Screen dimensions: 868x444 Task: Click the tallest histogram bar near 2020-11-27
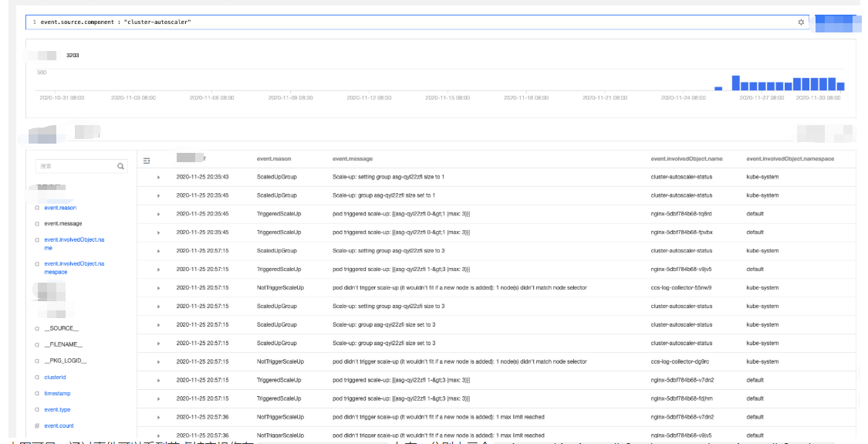(736, 83)
